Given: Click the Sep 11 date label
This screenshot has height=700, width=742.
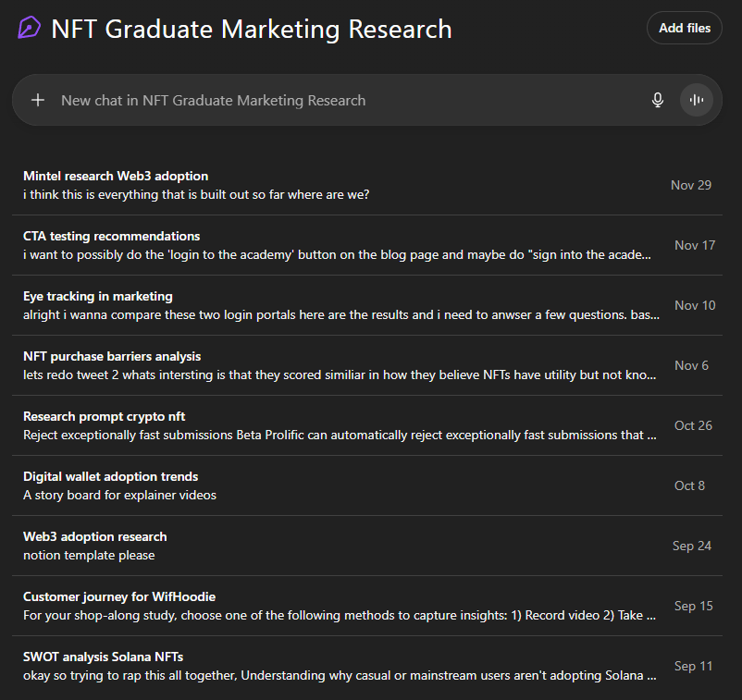Looking at the screenshot, I should 693,665.
